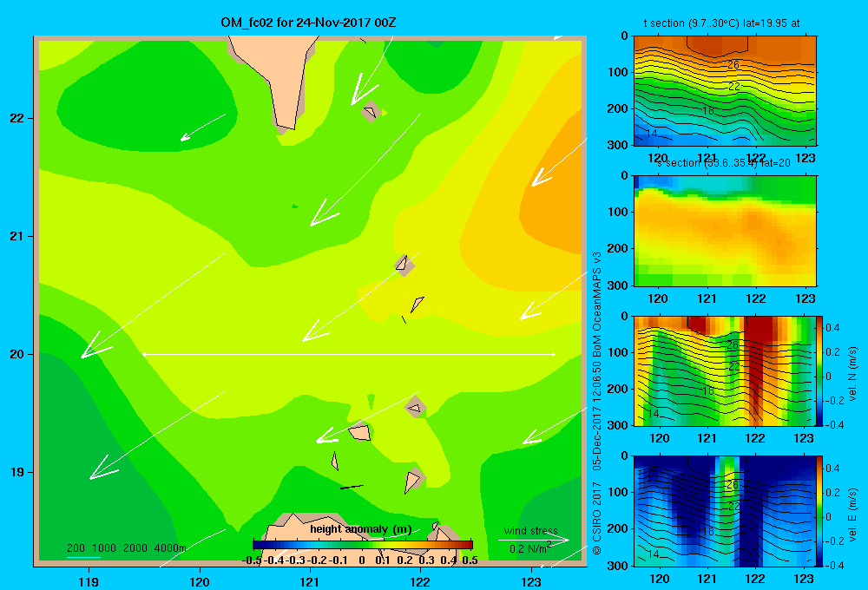This screenshot has width=868, height=590.
Task: Click the 'vel. N (m/s)' color bar
Action: (820, 370)
